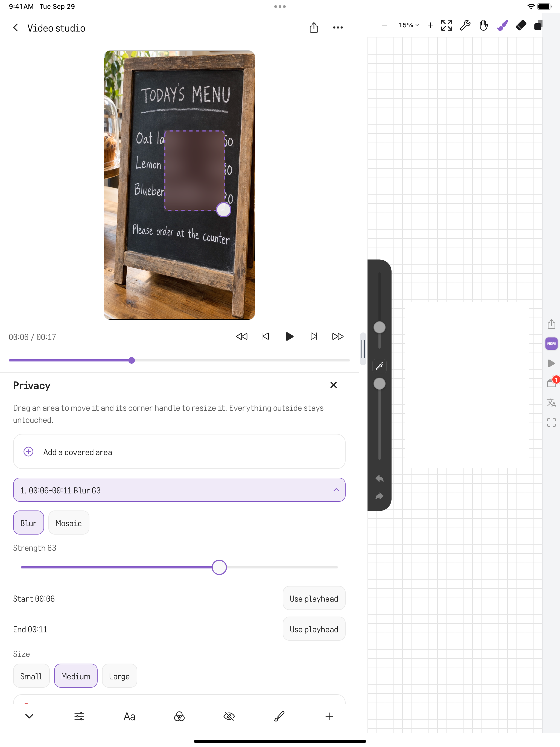Click the split view divider handle
This screenshot has width=560, height=747.
[363, 349]
